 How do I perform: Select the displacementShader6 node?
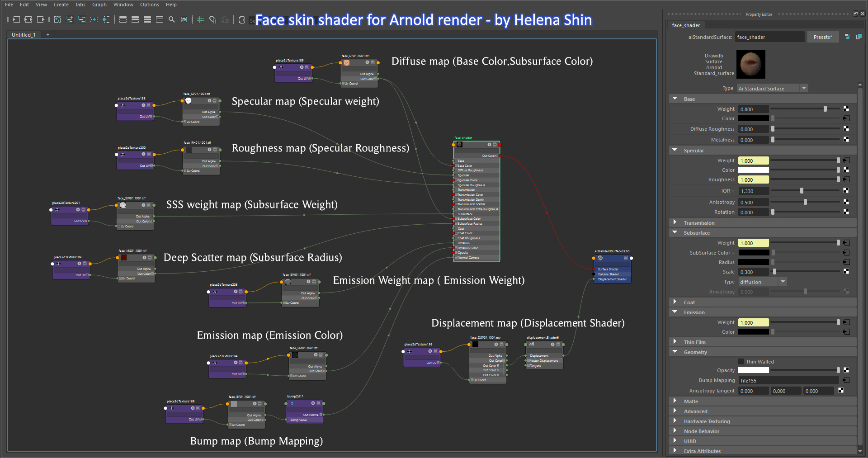pos(544,355)
